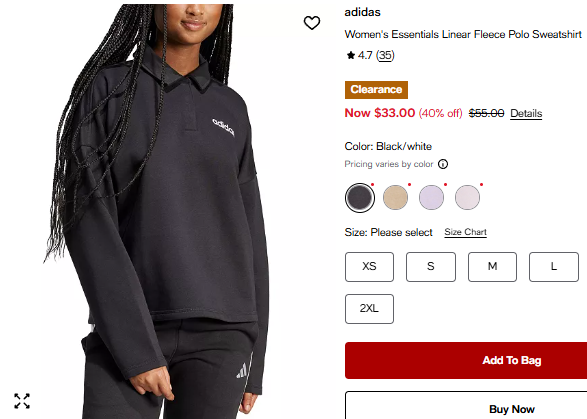Viewport: 587px width, 419px height.
Task: Click the star rating icon
Action: coord(350,55)
